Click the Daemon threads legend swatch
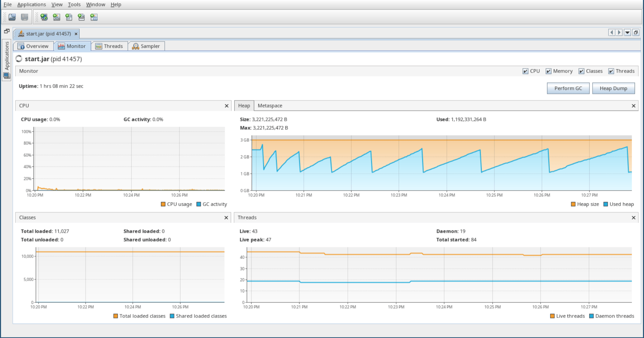Viewport: 644px width, 338px height. pyautogui.click(x=592, y=316)
